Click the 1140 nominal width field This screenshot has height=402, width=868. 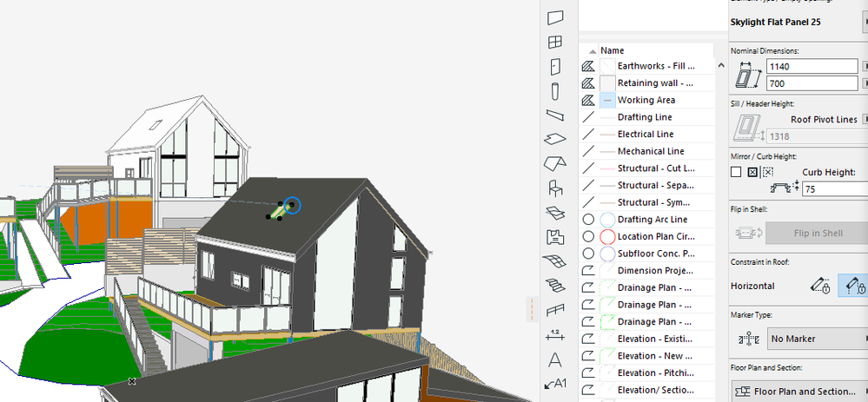pyautogui.click(x=812, y=66)
